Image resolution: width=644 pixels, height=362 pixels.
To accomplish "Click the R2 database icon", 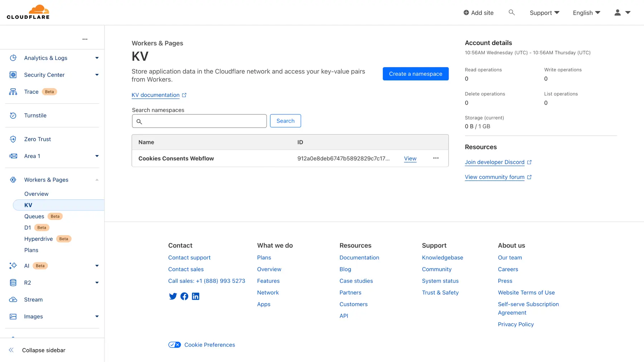I will pyautogui.click(x=13, y=283).
